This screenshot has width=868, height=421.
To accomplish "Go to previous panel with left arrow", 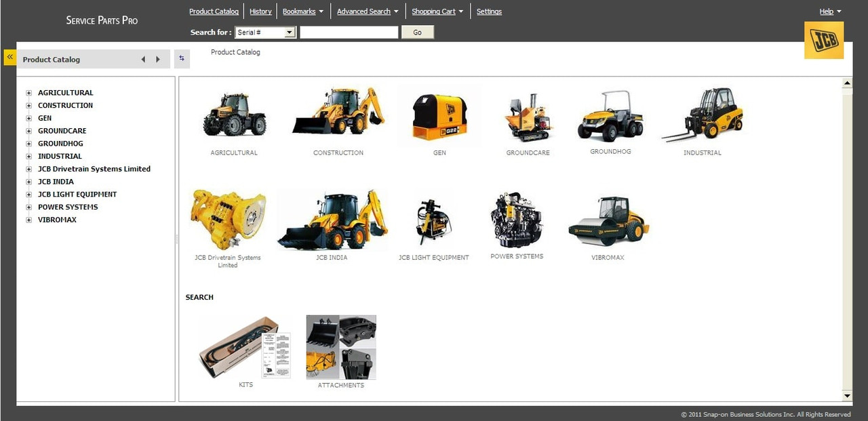I will click(x=143, y=60).
